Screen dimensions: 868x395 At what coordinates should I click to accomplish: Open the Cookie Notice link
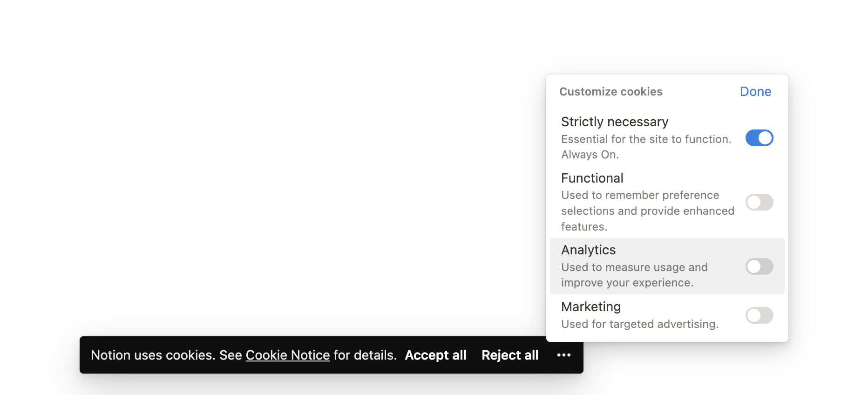click(287, 355)
